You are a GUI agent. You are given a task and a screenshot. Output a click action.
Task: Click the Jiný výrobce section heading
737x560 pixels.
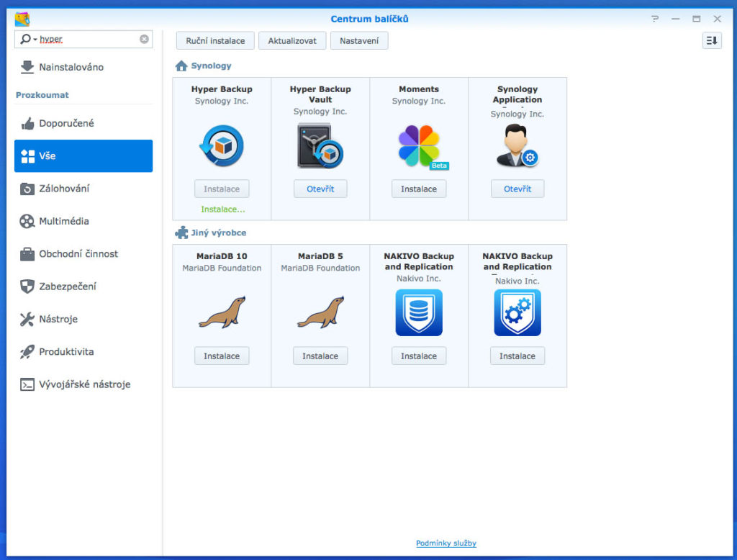tap(219, 232)
